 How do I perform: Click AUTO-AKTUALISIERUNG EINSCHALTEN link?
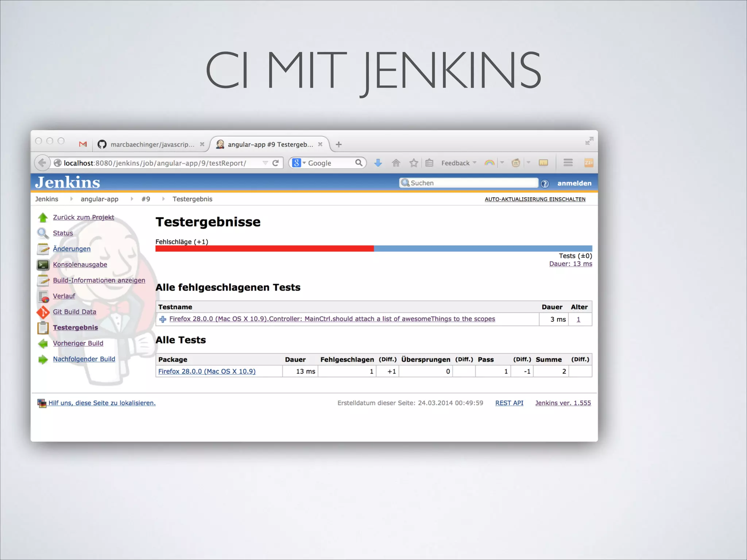click(535, 199)
